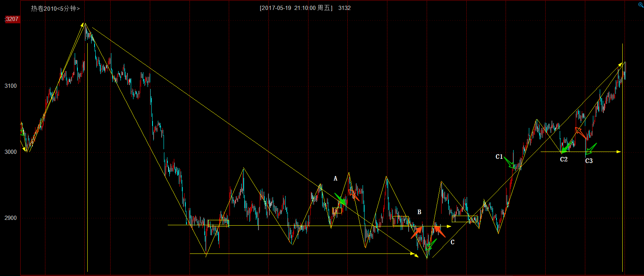This screenshot has width=644, height=276.
Task: Click the 3000 price axis label
Action: point(11,152)
